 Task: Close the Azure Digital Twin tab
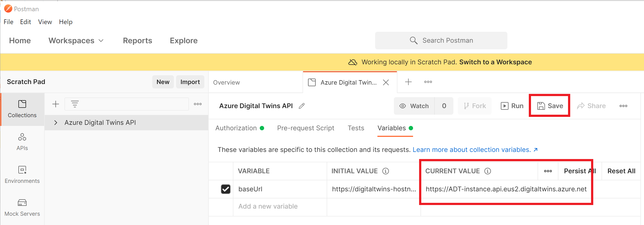[x=386, y=82]
